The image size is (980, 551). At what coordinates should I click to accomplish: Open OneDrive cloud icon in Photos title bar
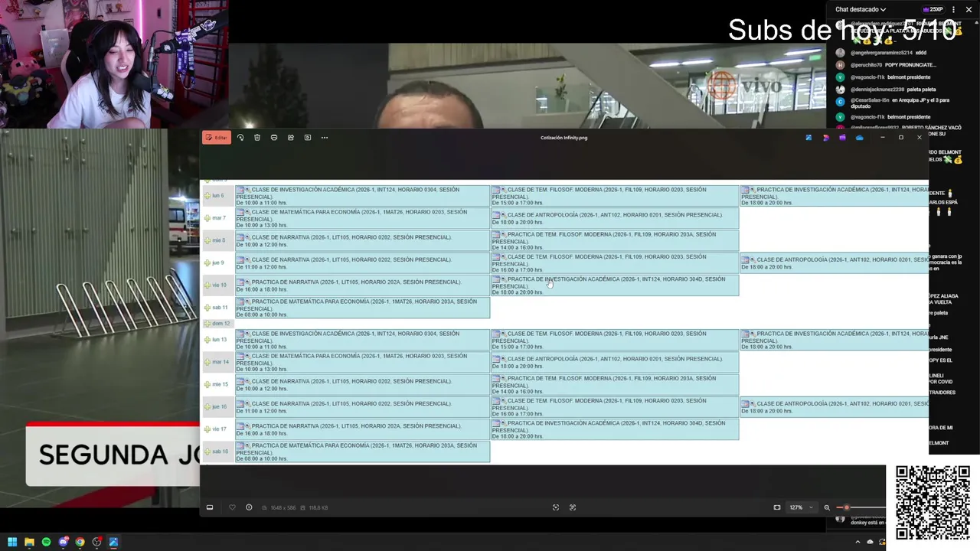pos(859,138)
